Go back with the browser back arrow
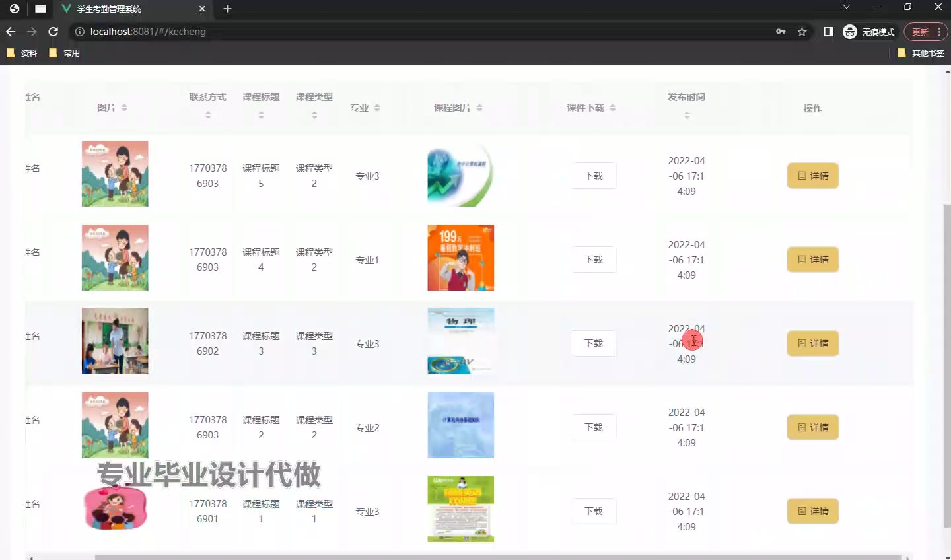 [11, 32]
